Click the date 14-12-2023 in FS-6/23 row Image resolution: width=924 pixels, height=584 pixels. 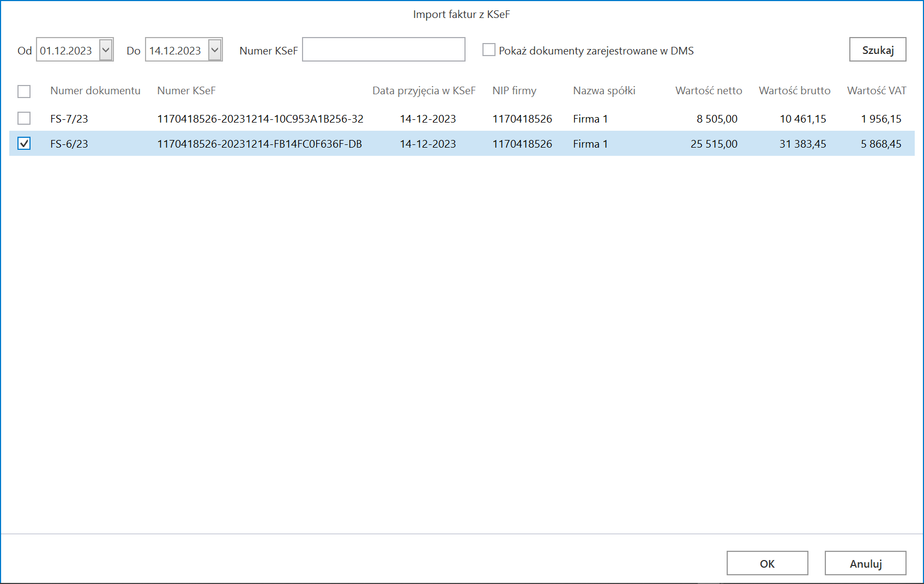(x=428, y=144)
